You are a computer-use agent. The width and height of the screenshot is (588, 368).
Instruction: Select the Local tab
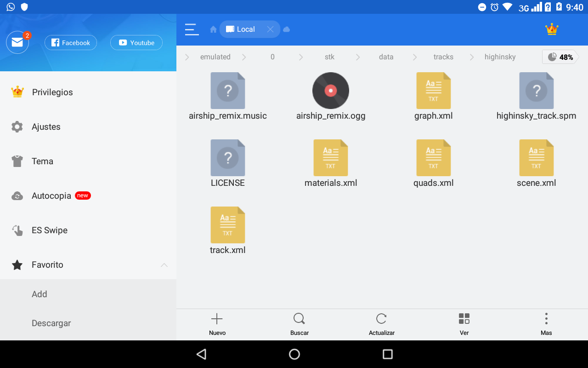tap(243, 29)
